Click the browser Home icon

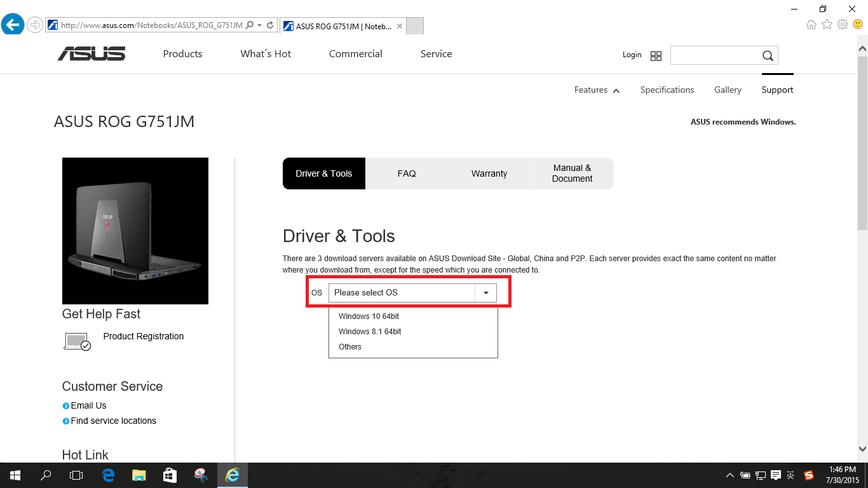pos(811,24)
